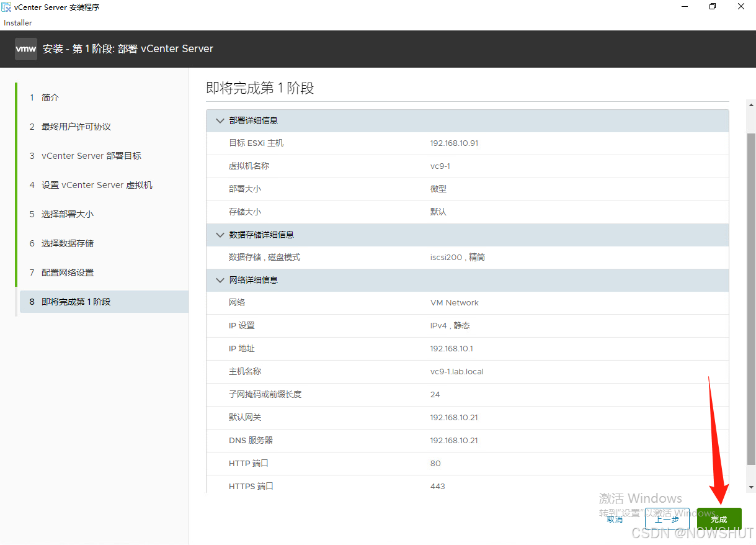The height and width of the screenshot is (545, 756).
Task: Click the 存储大小 value 默认
Action: point(438,212)
